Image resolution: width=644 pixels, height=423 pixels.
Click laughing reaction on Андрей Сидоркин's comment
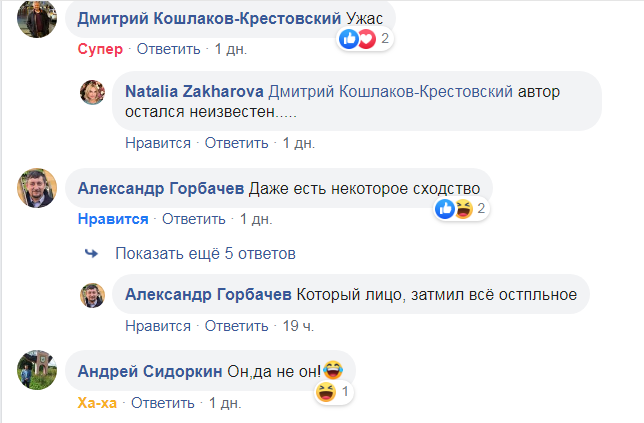[x=325, y=393]
